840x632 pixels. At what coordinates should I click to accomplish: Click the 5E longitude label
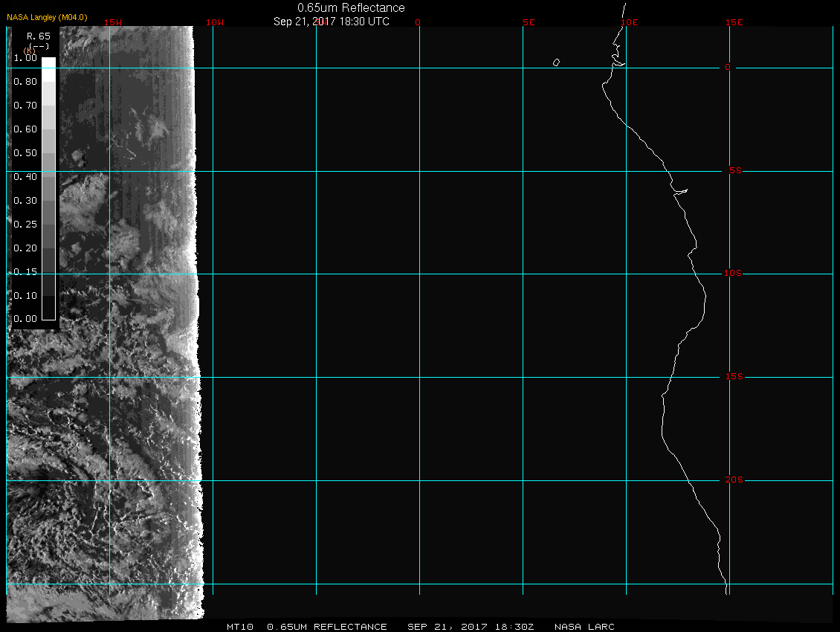pyautogui.click(x=529, y=22)
